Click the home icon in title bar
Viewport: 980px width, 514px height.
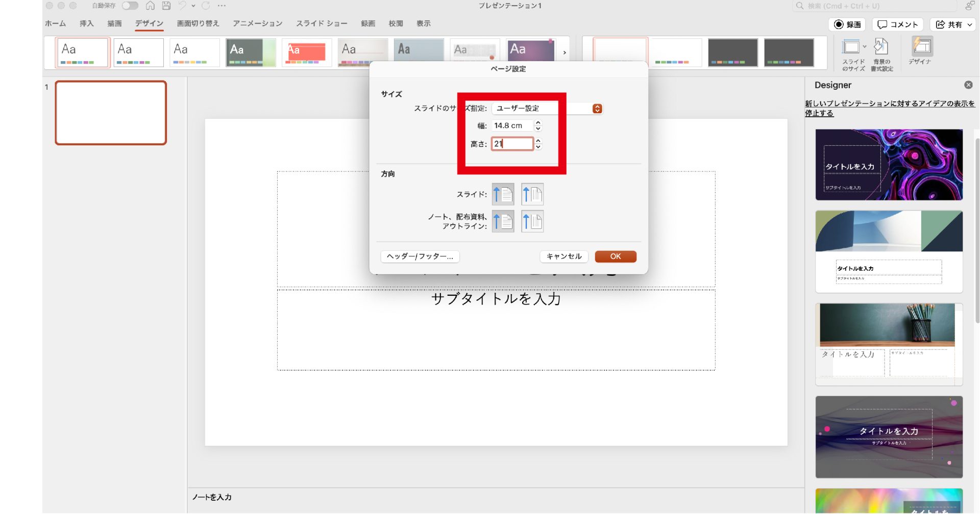(150, 6)
